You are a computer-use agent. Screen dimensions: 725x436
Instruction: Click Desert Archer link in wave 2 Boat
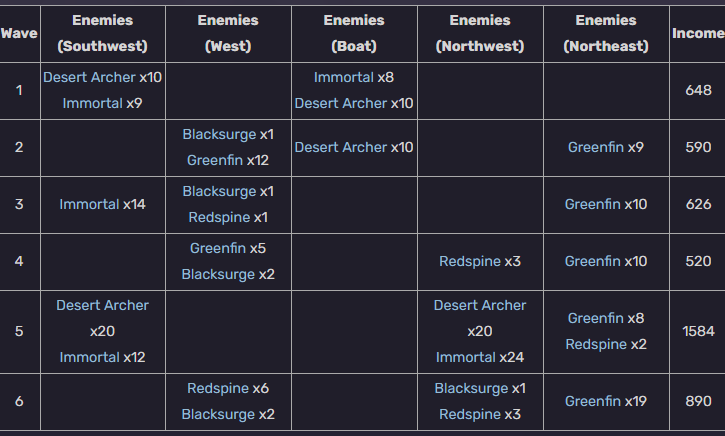coord(341,147)
